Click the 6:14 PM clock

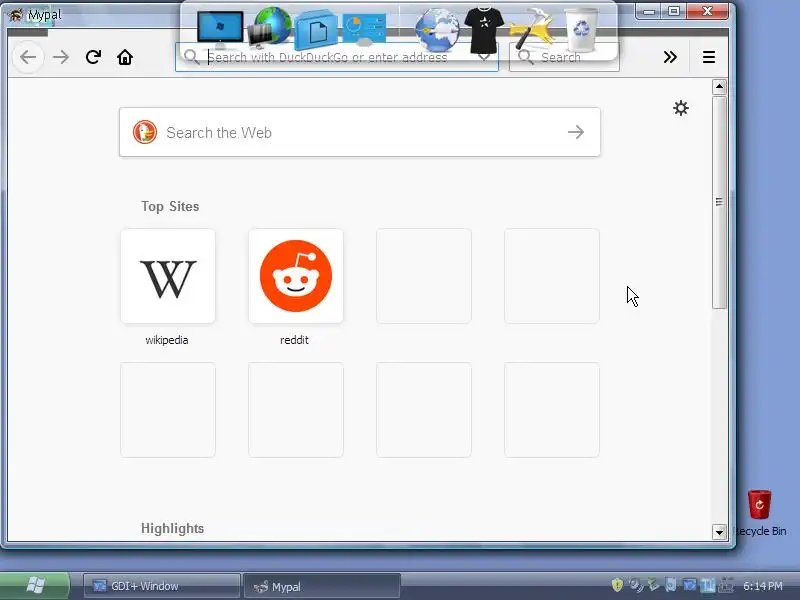[x=763, y=586]
